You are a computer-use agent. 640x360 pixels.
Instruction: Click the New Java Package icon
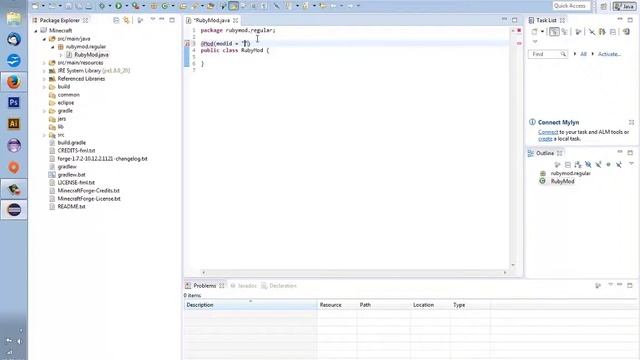click(153, 6)
